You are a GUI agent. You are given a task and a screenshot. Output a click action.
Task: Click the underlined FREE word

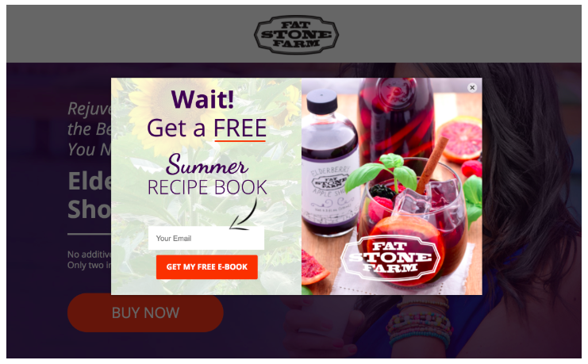240,128
